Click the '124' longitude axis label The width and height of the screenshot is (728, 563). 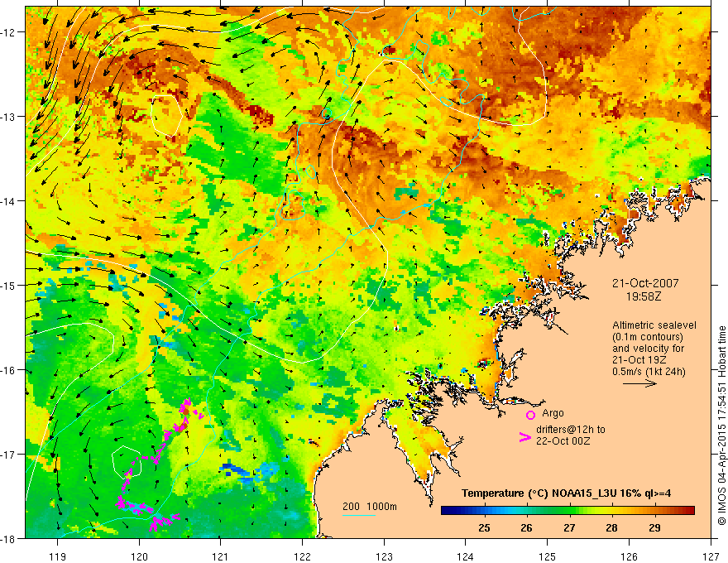[466, 556]
